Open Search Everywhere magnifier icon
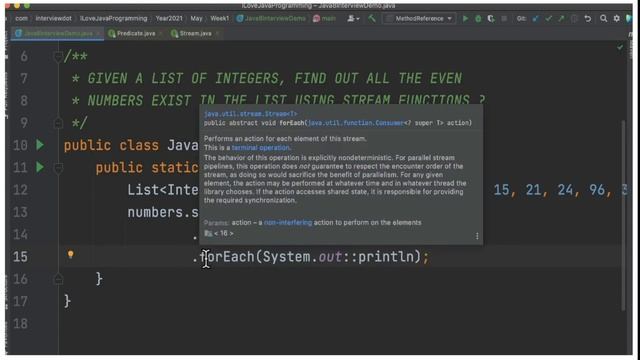Screen dimensions: 640x360 (x=603, y=19)
